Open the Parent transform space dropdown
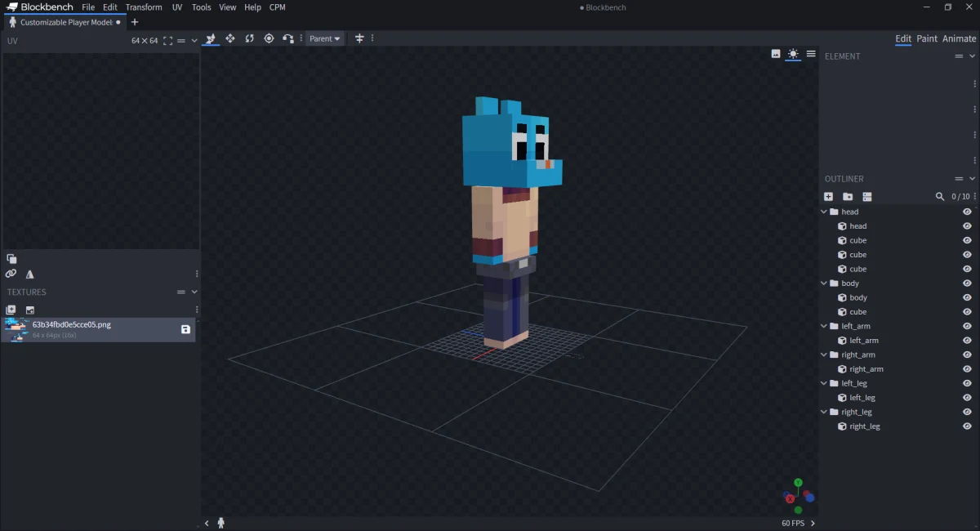 coord(324,38)
